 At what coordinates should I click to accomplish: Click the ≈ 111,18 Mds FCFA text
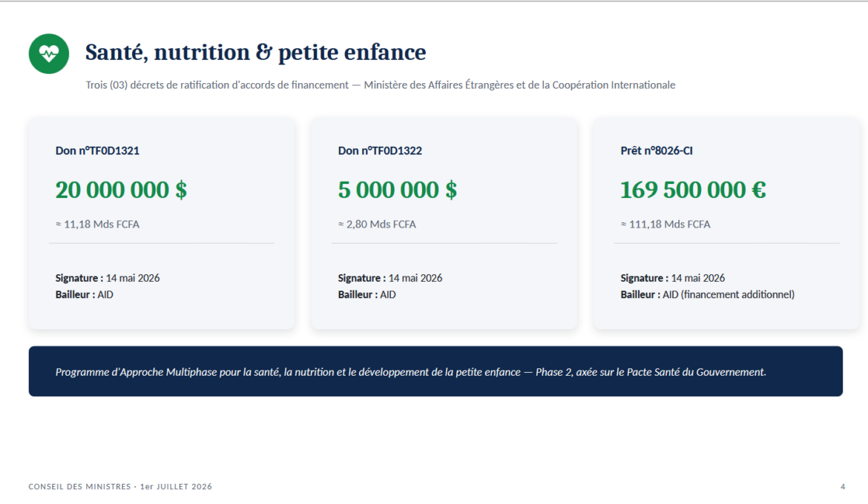point(665,224)
